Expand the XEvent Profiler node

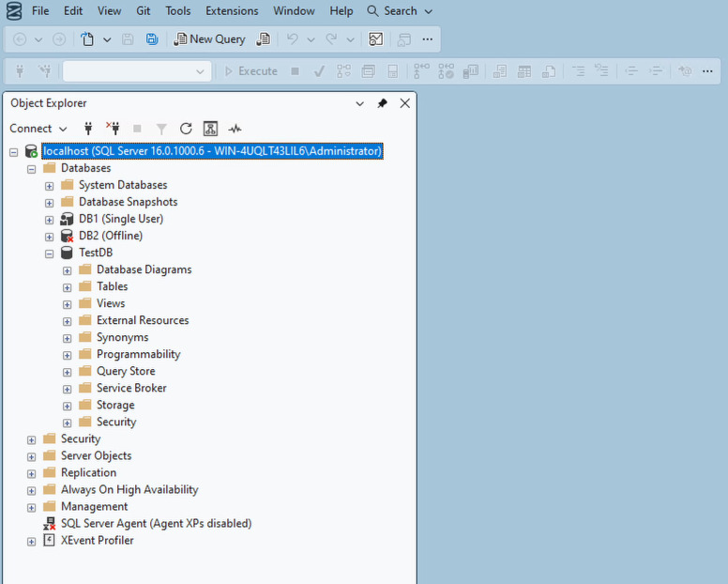[x=32, y=542]
